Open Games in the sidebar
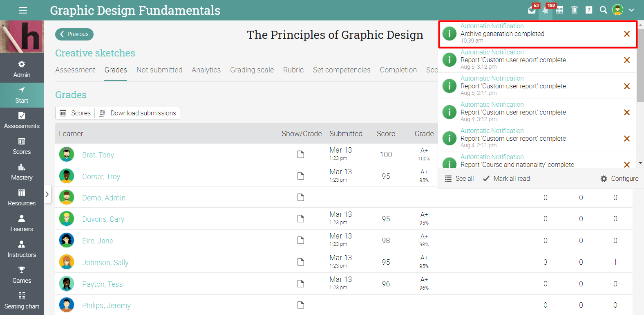The width and height of the screenshot is (644, 315). [x=22, y=275]
